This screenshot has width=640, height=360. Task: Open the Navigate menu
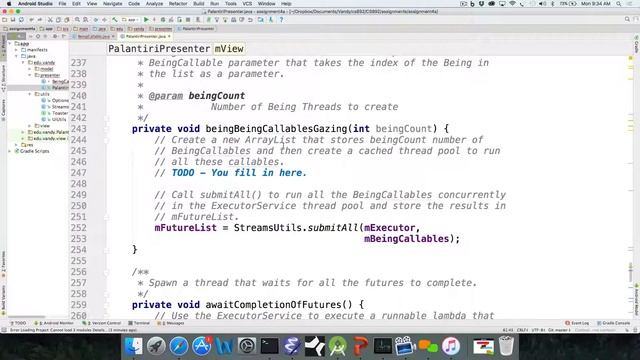112,4
